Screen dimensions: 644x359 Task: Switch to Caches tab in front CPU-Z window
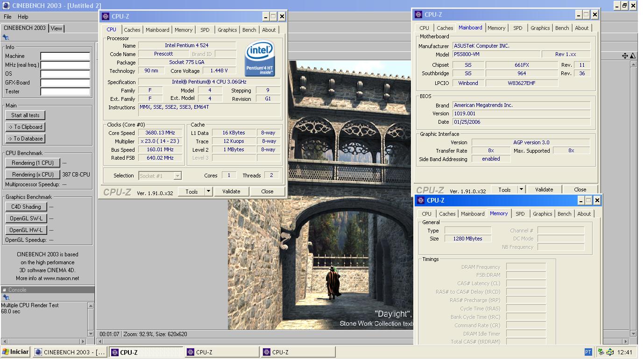pos(132,30)
